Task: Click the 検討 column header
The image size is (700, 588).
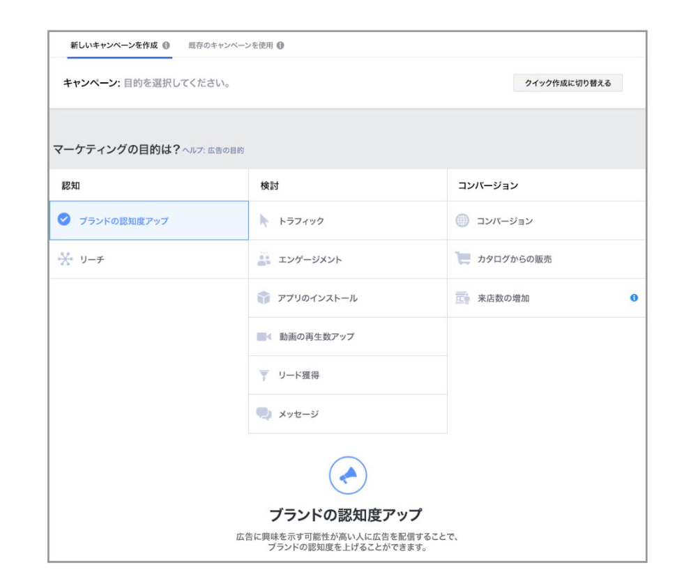Action: [x=269, y=185]
